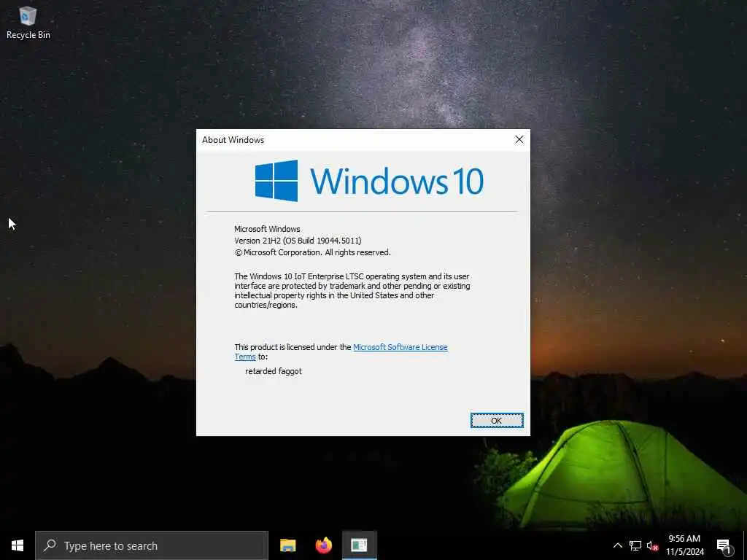
Task: Click the Windows 10 logo in dialog
Action: [369, 181]
